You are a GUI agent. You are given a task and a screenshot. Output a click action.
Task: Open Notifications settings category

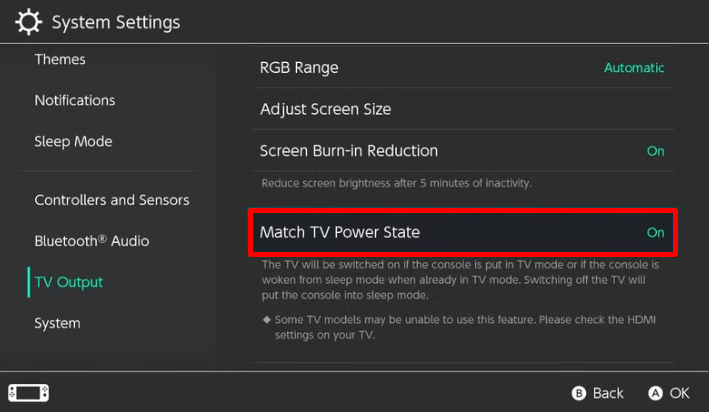pyautogui.click(x=75, y=100)
